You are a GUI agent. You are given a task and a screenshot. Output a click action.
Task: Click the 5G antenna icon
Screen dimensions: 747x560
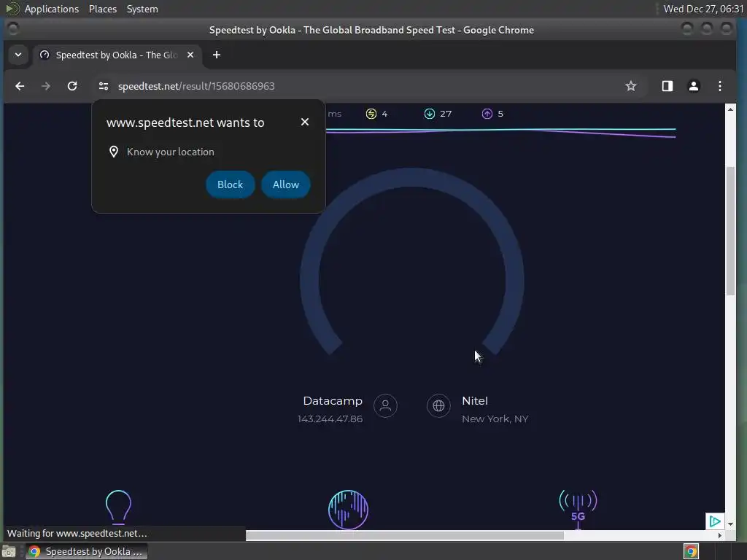(x=578, y=508)
